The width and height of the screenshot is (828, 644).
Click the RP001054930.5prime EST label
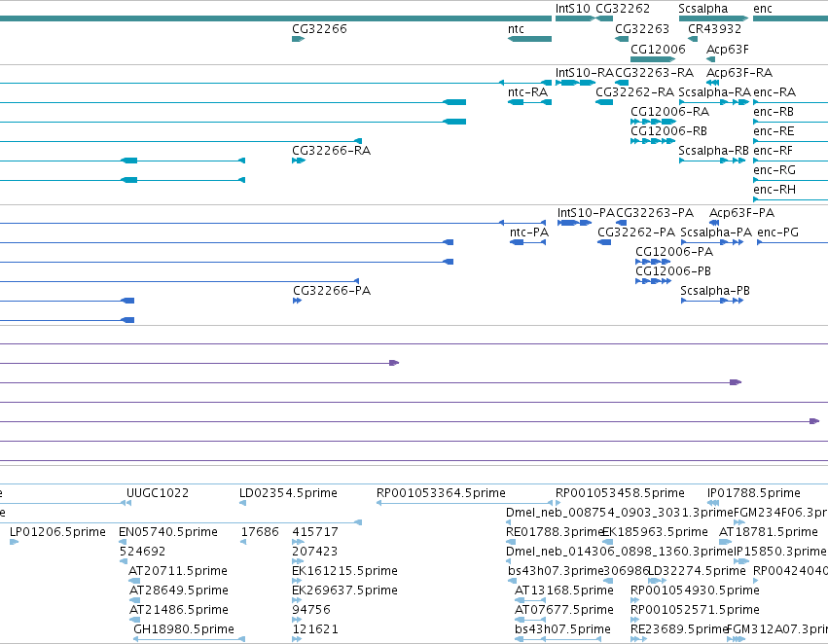(x=695, y=591)
